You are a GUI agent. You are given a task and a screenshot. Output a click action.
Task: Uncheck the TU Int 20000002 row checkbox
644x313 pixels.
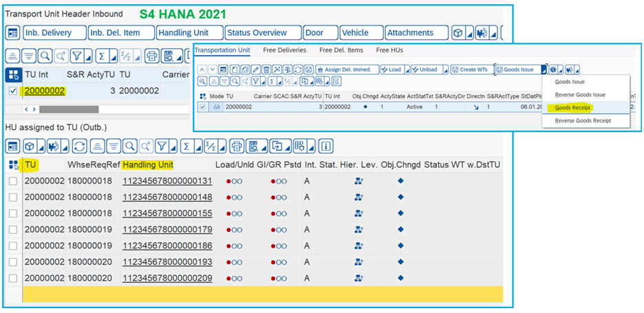click(13, 91)
